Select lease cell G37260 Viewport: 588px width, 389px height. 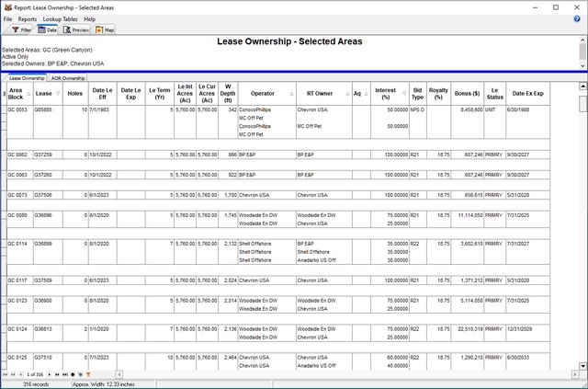[x=48, y=175]
